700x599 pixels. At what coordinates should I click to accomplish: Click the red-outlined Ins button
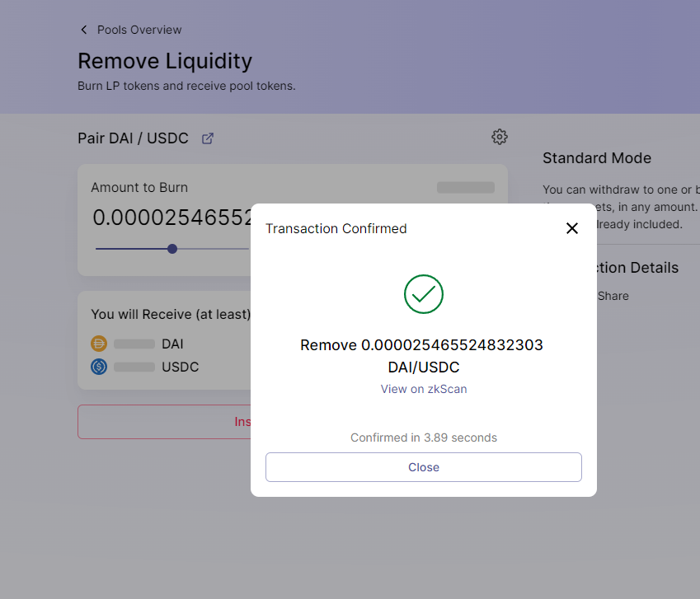[x=164, y=422]
